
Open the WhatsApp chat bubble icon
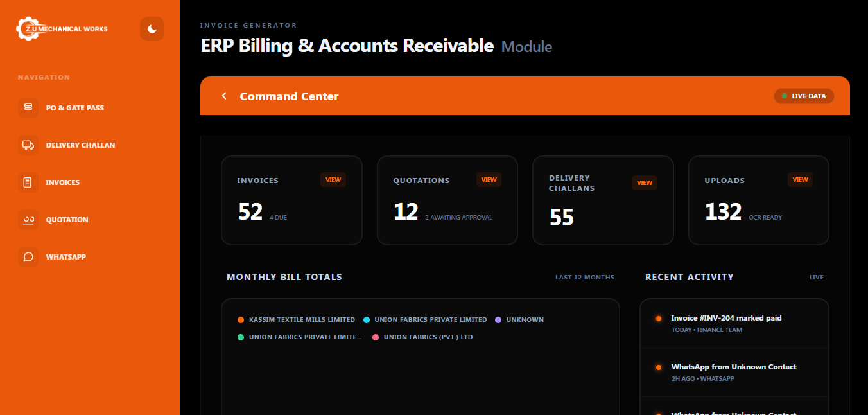point(28,257)
